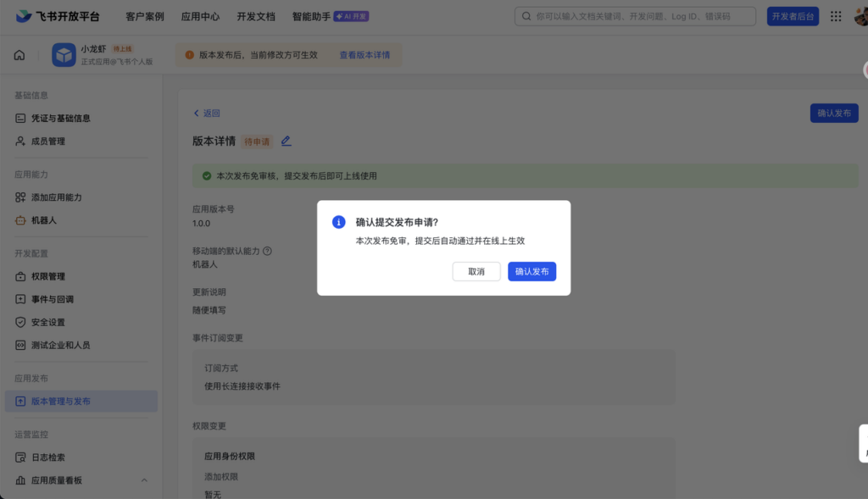Image resolution: width=868 pixels, height=499 pixels.
Task: Open the 应用中心 top menu
Action: [200, 16]
